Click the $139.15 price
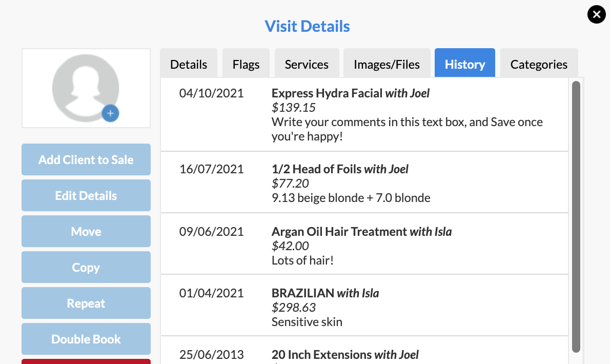610x364 pixels. click(x=293, y=108)
